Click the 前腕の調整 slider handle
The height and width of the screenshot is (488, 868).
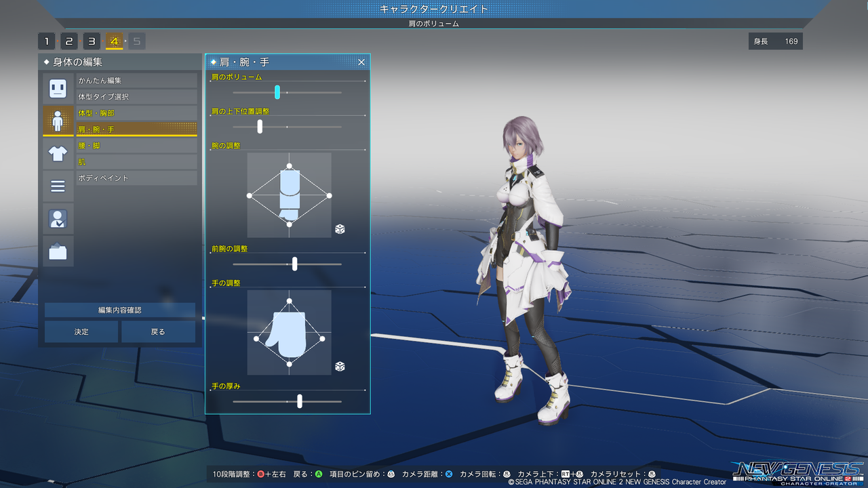pos(294,264)
